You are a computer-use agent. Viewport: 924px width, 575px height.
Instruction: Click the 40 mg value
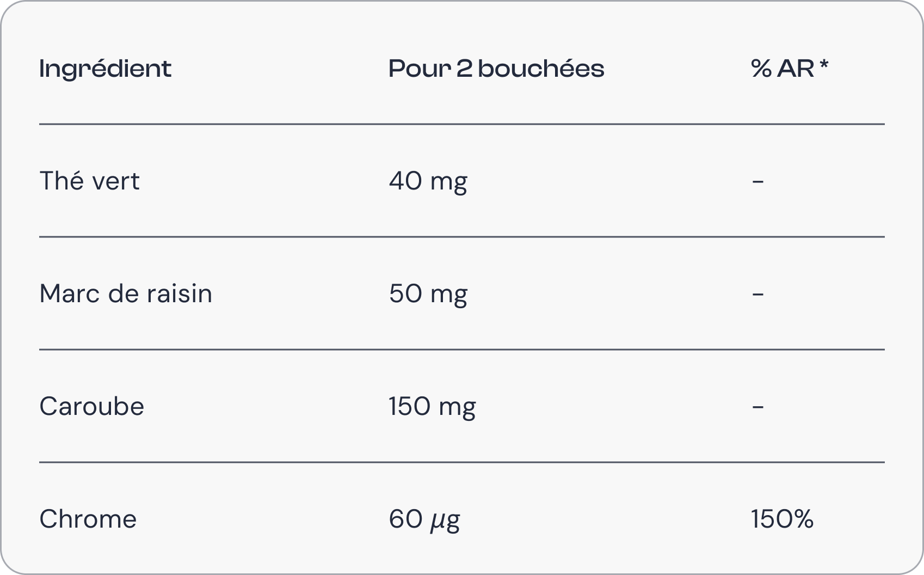(428, 181)
